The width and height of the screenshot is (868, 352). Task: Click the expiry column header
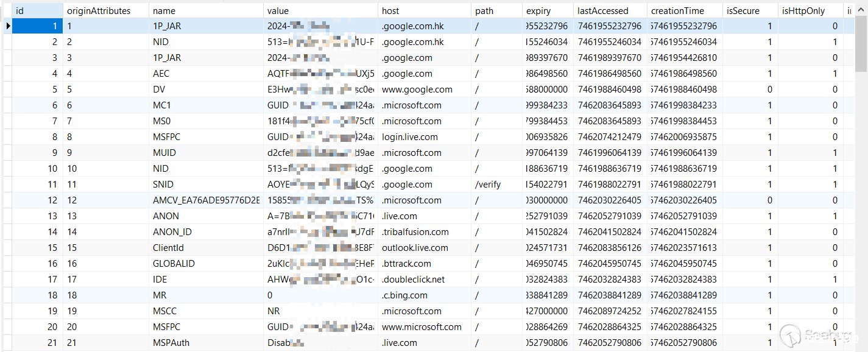pyautogui.click(x=548, y=11)
